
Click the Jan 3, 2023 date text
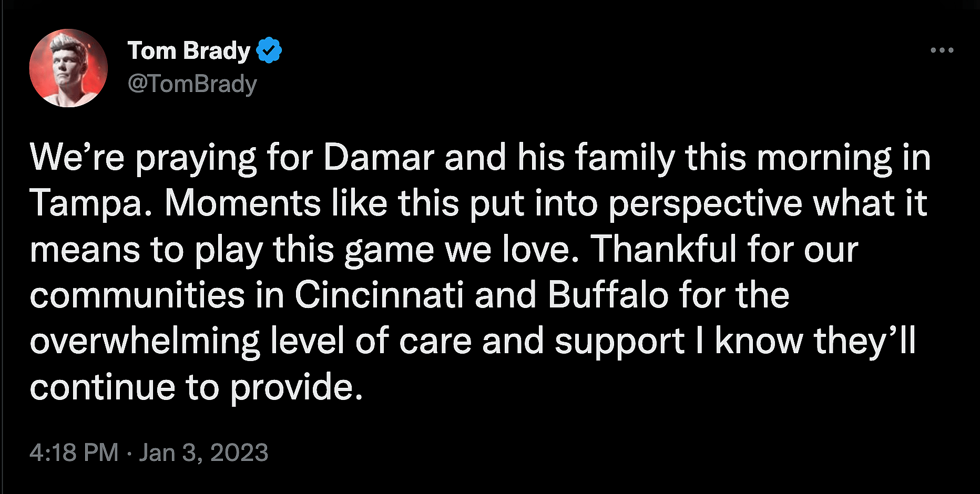pos(203,451)
